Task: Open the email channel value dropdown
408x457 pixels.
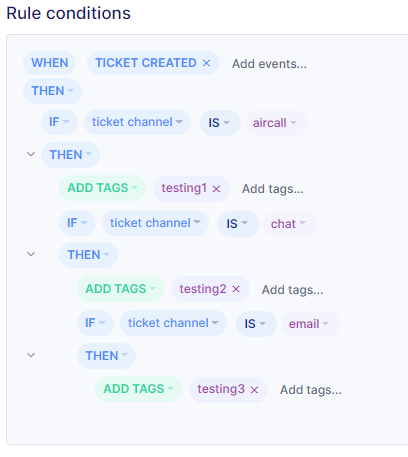Action: pyautogui.click(x=310, y=324)
